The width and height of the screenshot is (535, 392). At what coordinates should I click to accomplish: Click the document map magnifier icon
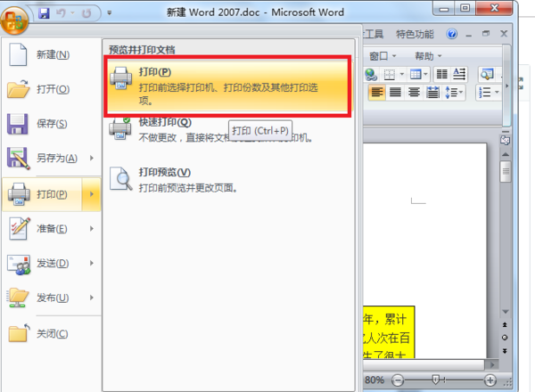pyautogui.click(x=487, y=74)
